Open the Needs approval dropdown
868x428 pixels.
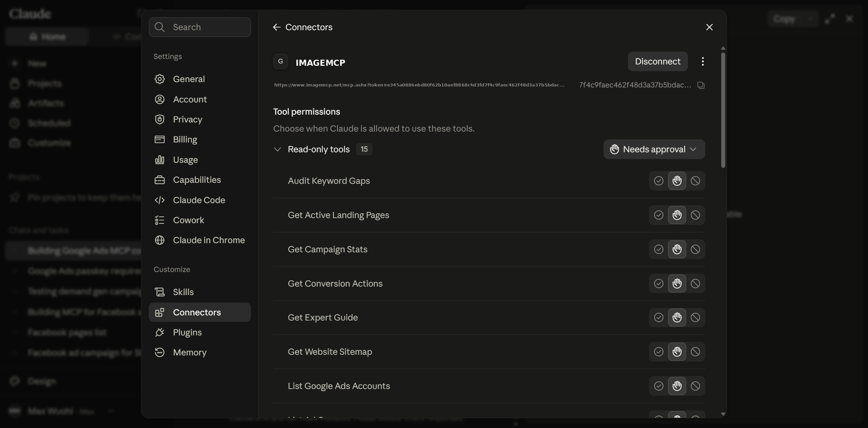click(654, 149)
